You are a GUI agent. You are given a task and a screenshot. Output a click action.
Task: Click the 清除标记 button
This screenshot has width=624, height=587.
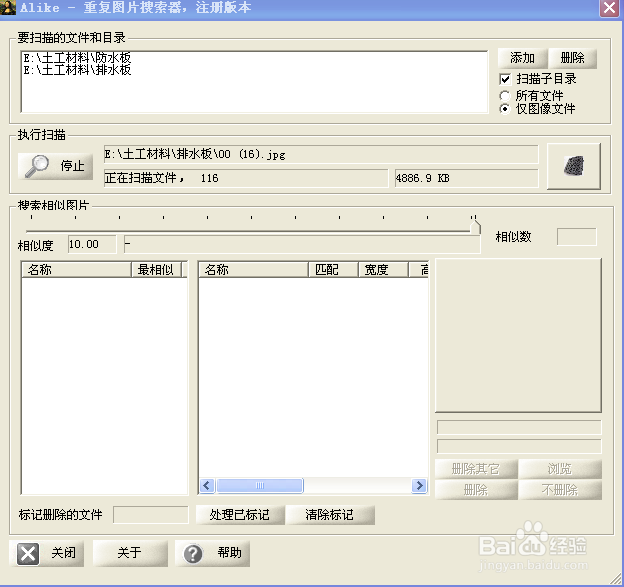tap(330, 515)
